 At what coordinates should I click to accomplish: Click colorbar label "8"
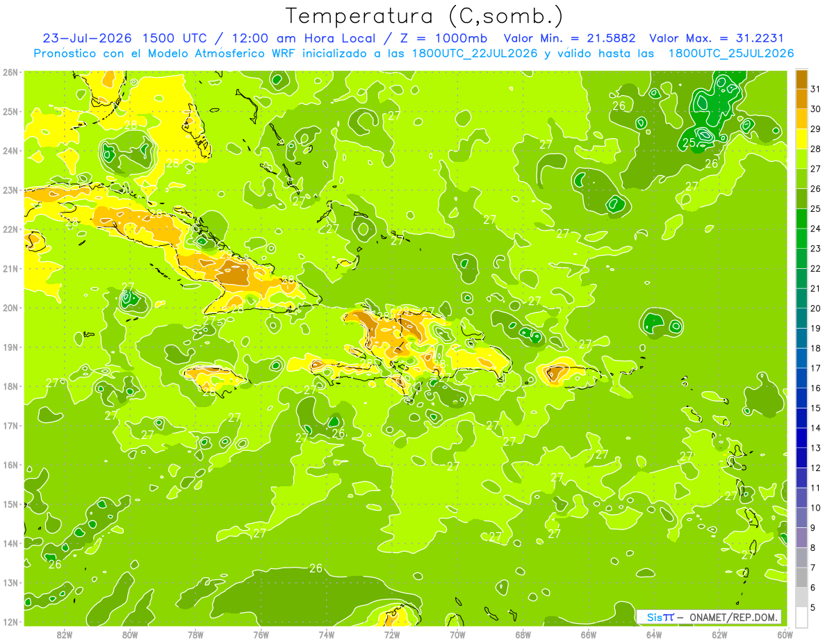pyautogui.click(x=813, y=547)
